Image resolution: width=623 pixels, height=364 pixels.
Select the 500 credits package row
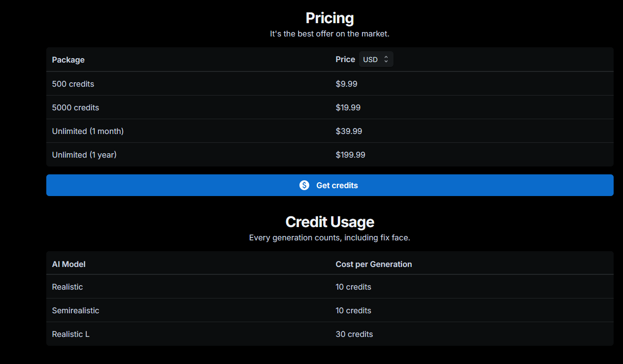(73, 84)
